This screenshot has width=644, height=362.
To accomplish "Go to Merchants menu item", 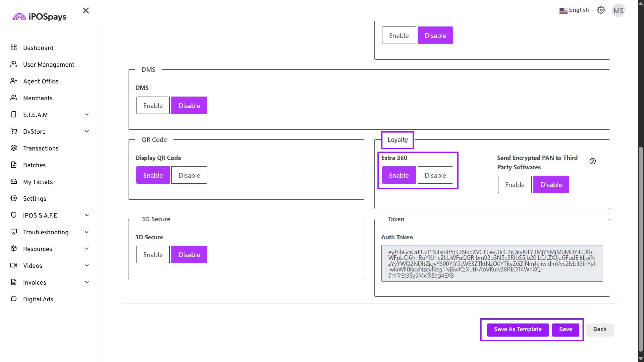I will click(38, 98).
